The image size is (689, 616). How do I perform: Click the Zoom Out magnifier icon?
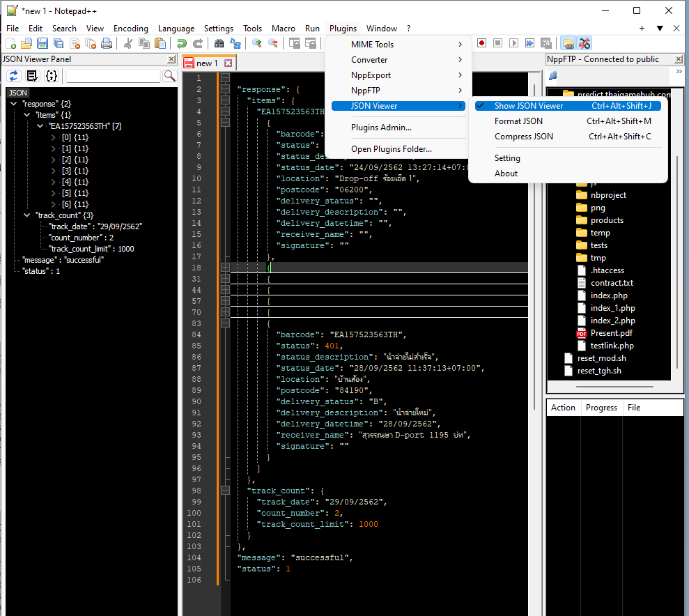pyautogui.click(x=273, y=43)
